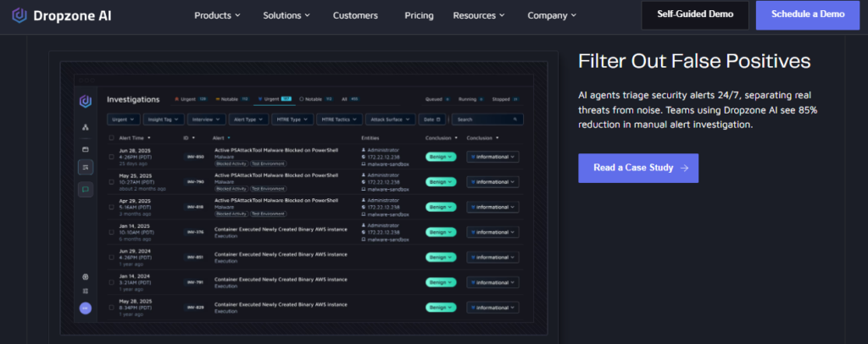Click the sort arrow beside Alert Time

tap(149, 138)
